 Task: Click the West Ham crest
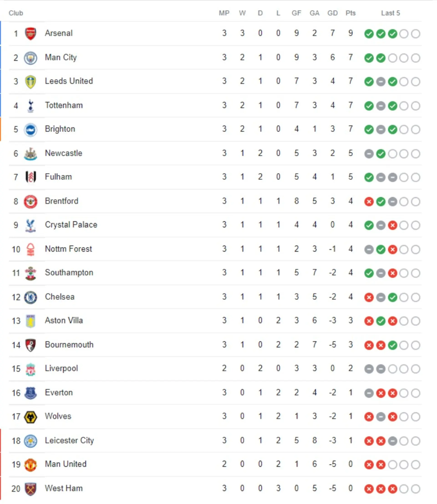click(x=30, y=489)
